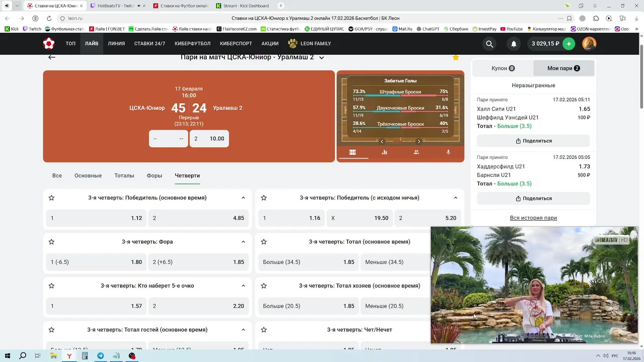Open Telegram from the taskbar
644x362 pixels.
pos(101,356)
